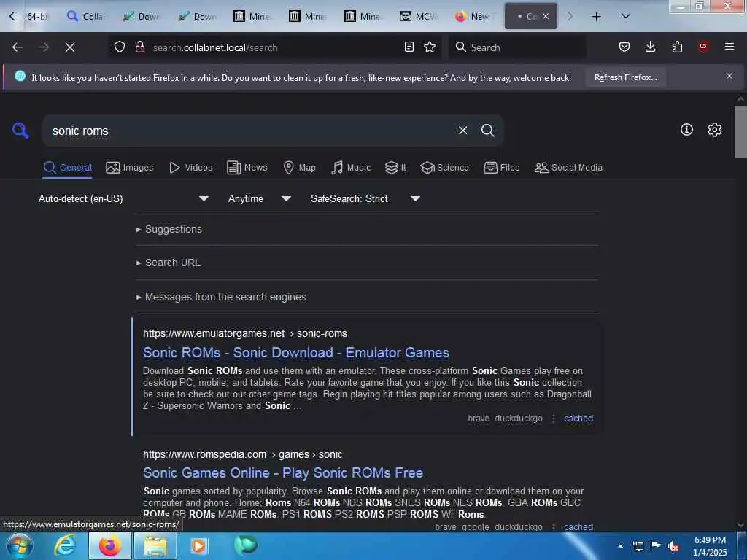
Task: Open Action Center flag tray icon
Action: click(656, 546)
